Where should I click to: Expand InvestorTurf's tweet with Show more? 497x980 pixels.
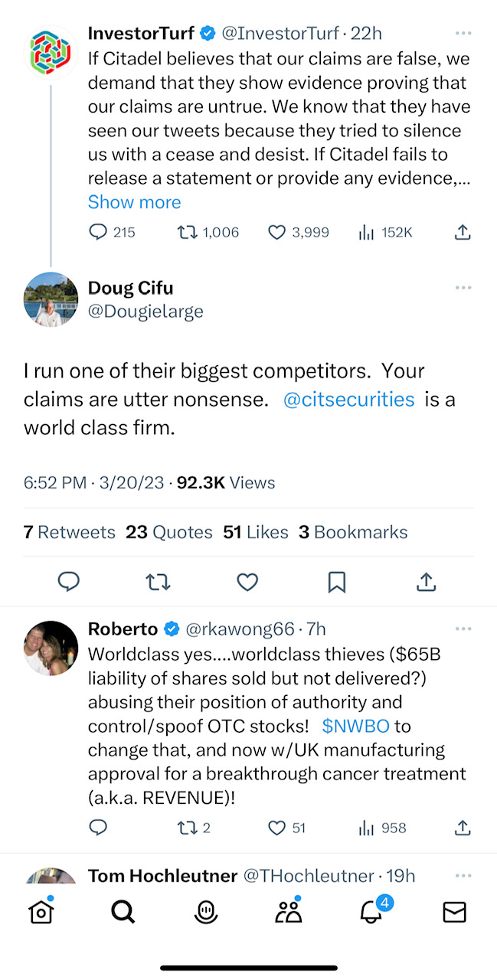tap(135, 202)
